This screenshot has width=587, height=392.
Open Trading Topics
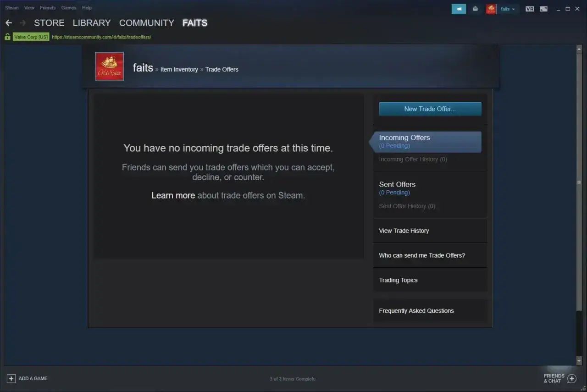click(399, 281)
